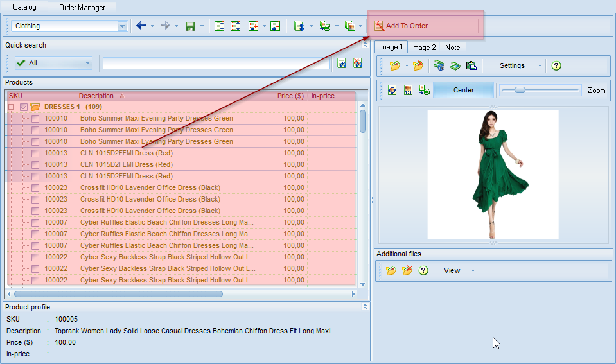Screen dimensions: 616x364
Task: Click the Add To Order button
Action: point(401,26)
